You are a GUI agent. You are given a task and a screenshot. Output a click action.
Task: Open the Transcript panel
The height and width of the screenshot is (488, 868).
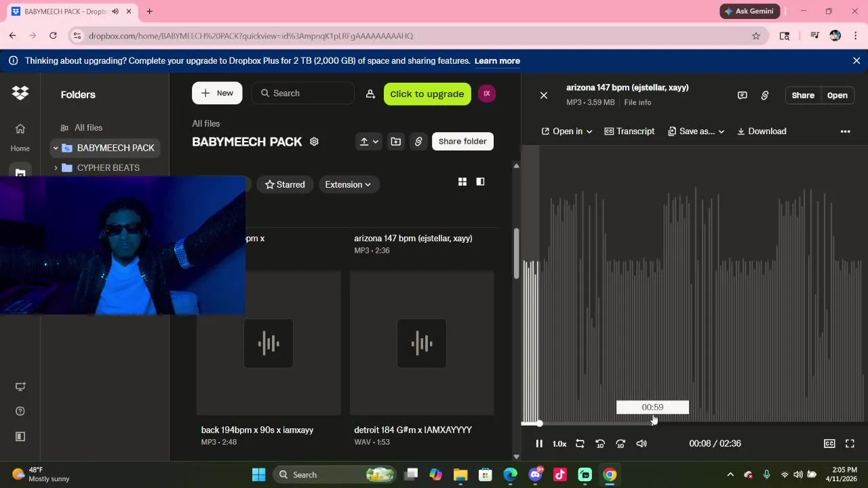point(629,131)
